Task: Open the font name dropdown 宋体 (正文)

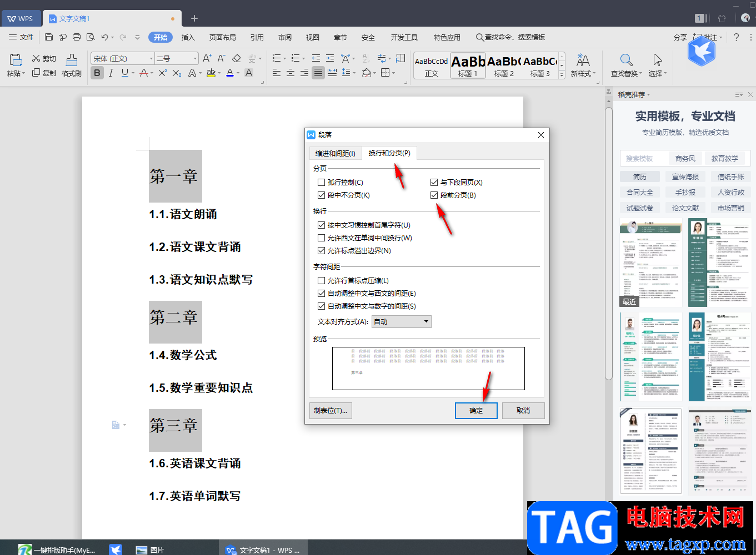Action: [151, 58]
